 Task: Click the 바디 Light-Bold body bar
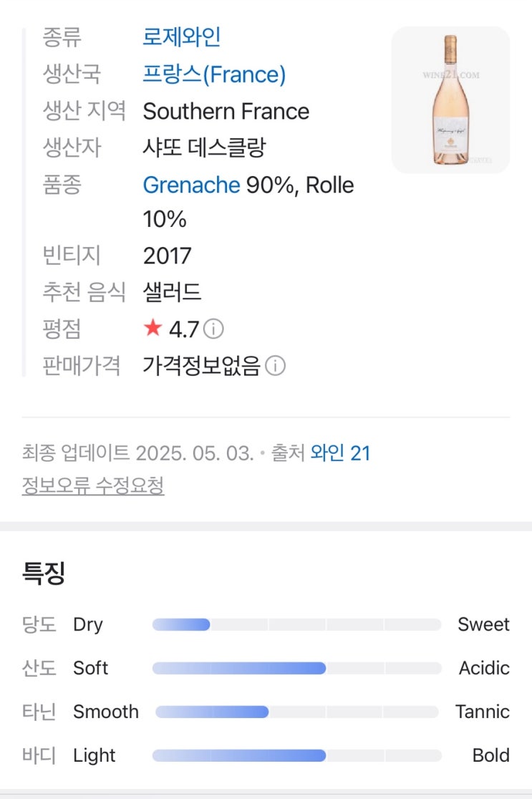(296, 755)
